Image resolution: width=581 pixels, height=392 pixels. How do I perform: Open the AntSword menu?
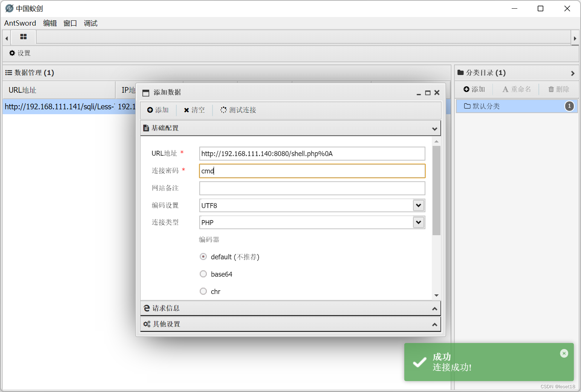click(x=20, y=23)
